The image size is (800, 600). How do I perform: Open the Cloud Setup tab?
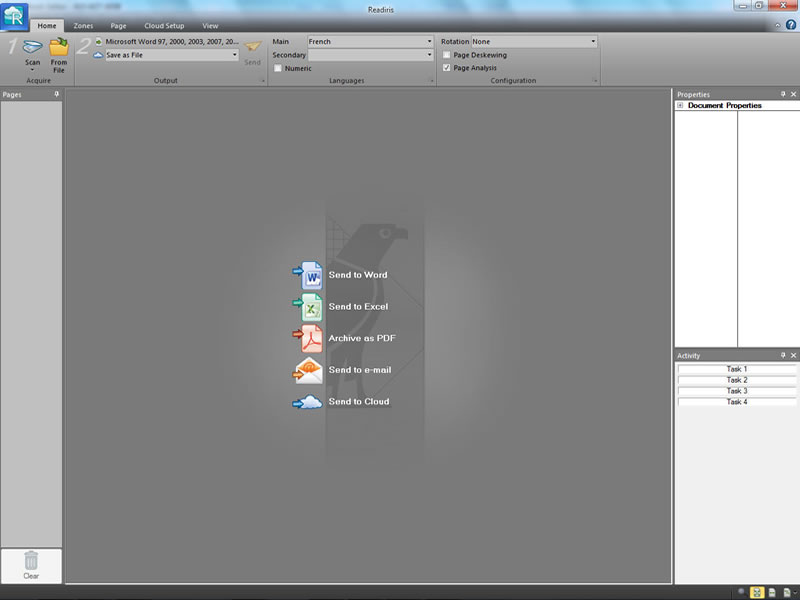164,25
